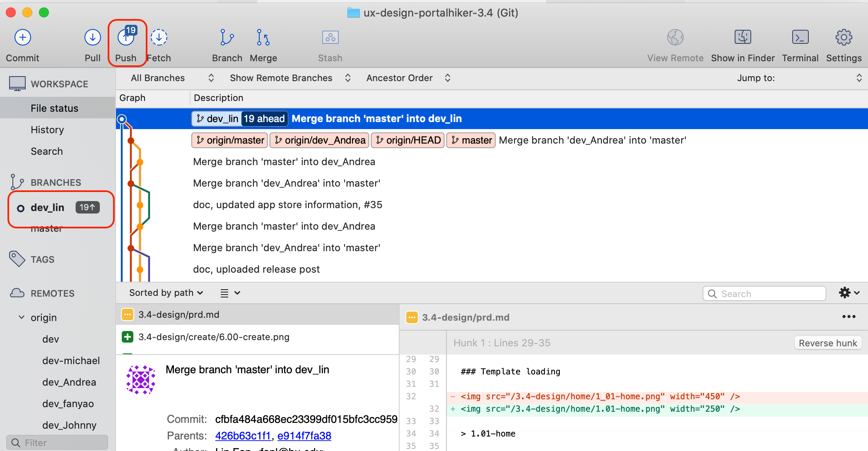868x451 pixels.
Task: Select remote branch dev-michael
Action: point(71,361)
